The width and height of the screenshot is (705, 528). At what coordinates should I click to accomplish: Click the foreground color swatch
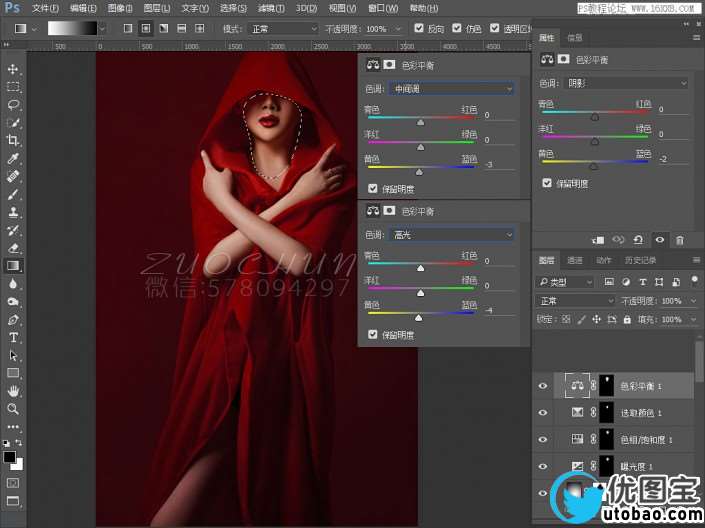coord(9,457)
